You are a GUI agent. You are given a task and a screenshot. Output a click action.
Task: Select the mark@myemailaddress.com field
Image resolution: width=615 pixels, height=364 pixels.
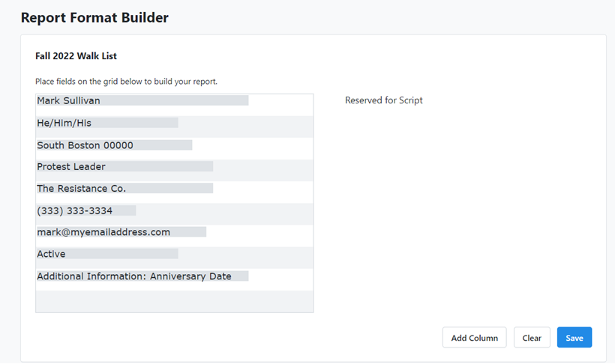tap(121, 231)
